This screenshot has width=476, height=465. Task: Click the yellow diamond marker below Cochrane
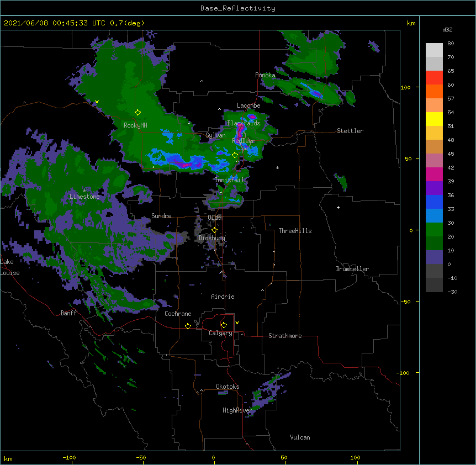tap(188, 326)
